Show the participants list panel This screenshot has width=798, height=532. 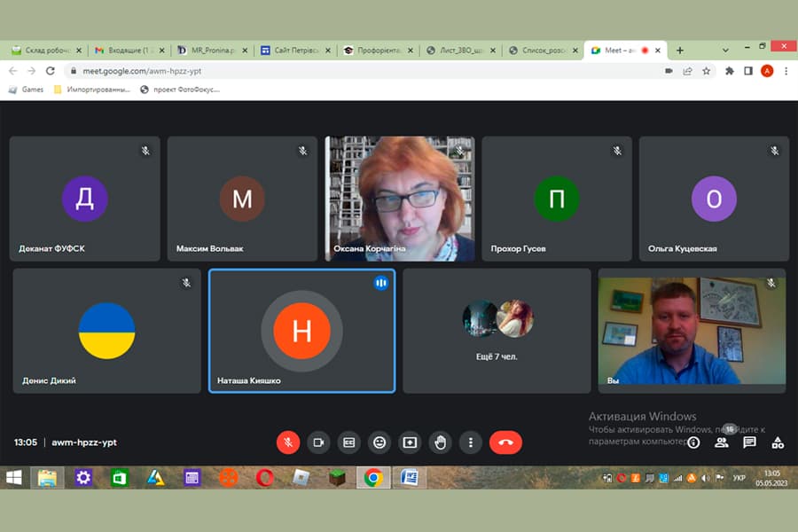coord(721,442)
